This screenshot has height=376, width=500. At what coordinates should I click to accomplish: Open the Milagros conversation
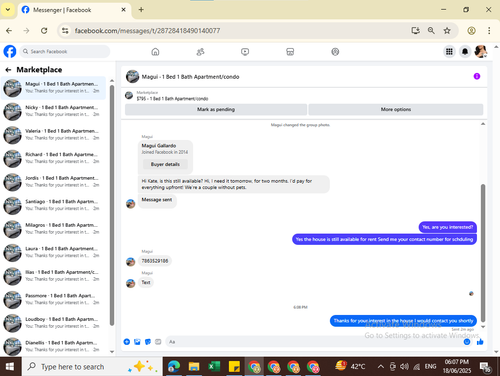[x=53, y=229]
